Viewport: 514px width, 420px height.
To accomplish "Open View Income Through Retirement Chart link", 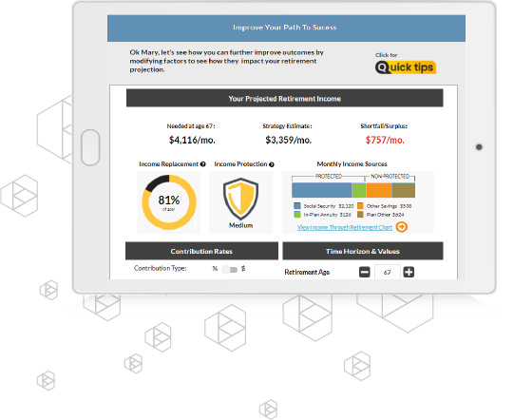I will pos(345,227).
